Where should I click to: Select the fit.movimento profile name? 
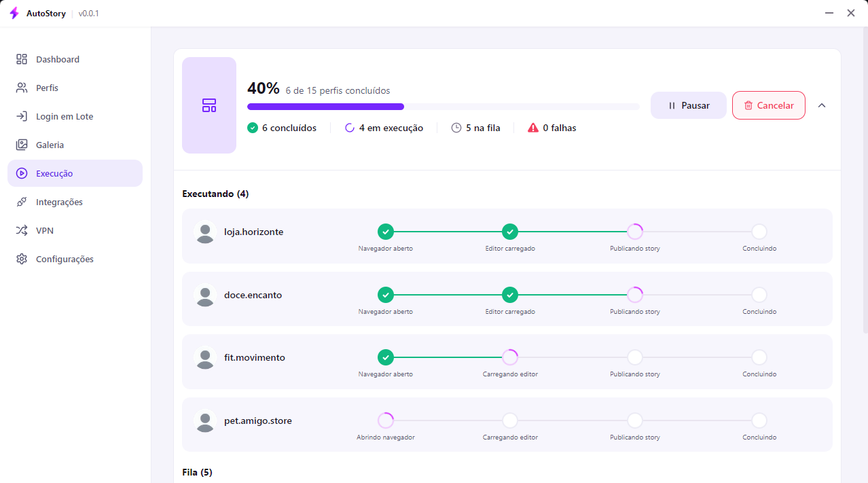(255, 357)
